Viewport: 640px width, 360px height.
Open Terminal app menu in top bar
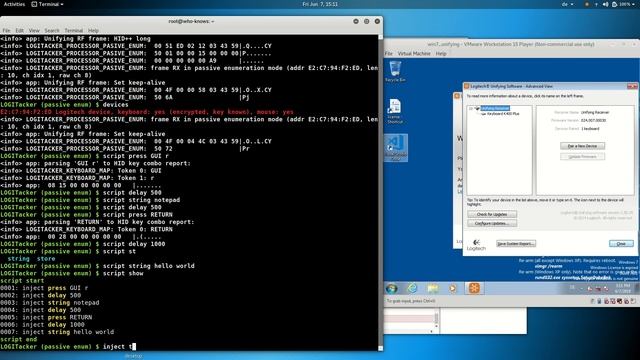tap(47, 4)
